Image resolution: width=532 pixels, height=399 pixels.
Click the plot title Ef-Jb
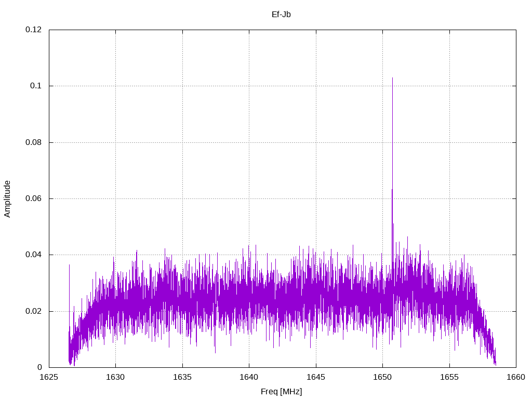(281, 15)
